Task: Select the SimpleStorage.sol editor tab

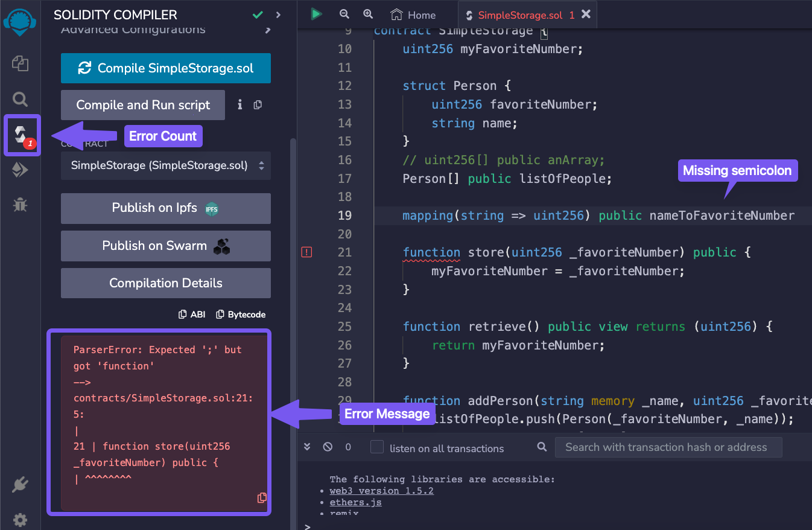Action: tap(519, 15)
